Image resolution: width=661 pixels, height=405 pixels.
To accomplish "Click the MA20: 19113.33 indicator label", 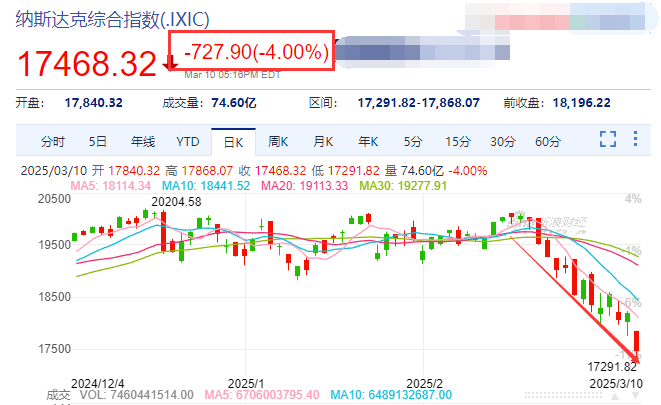I will (x=304, y=186).
